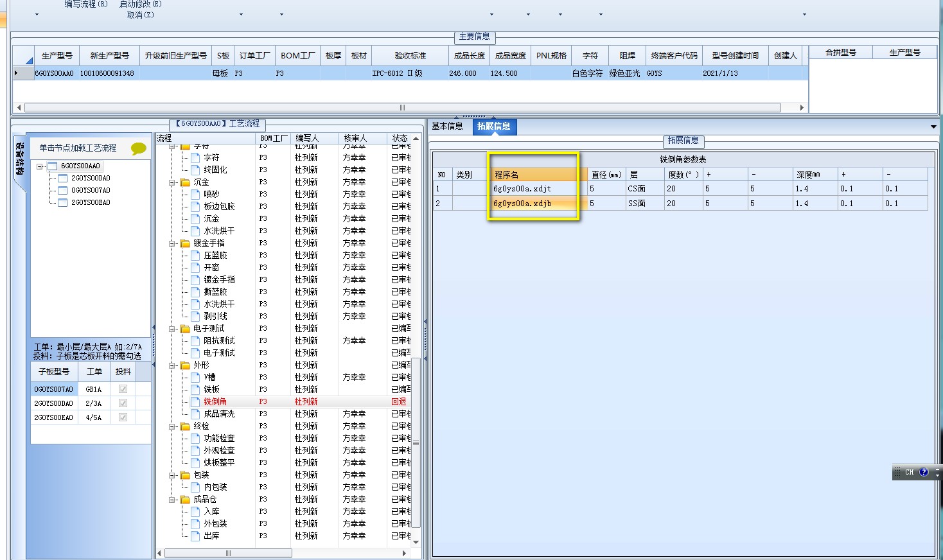Click the document icon beside 成品清洗

tap(195, 414)
